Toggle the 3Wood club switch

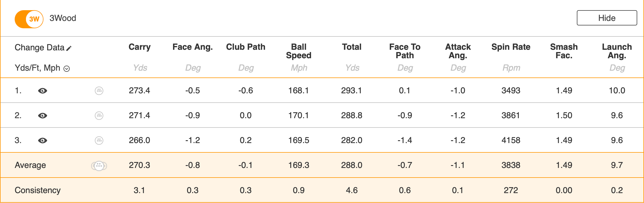pyautogui.click(x=29, y=19)
